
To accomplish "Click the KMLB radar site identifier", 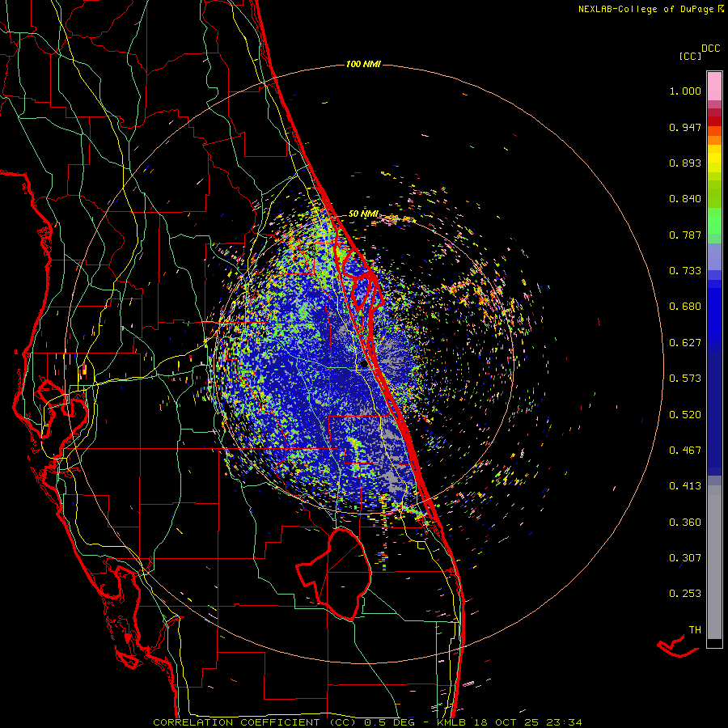I will pyautogui.click(x=453, y=722).
